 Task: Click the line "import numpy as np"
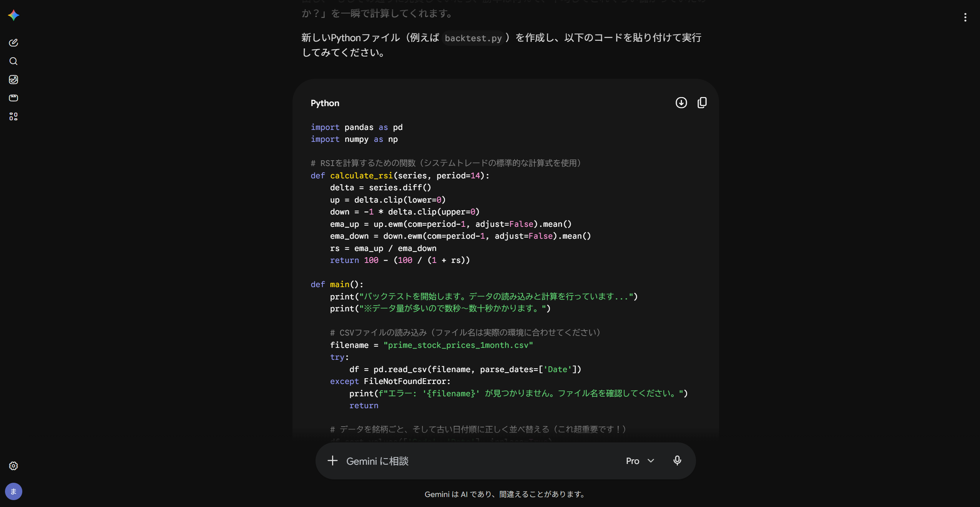pos(354,139)
